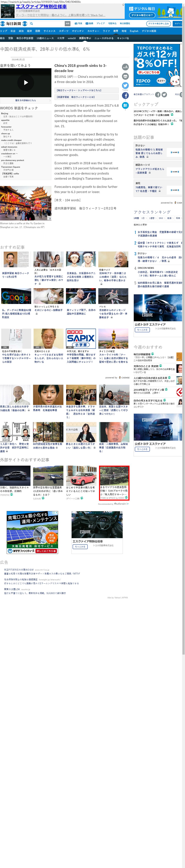Screen dimensions: 185x868
Task: Switch ranking to 1週間 tab
Action: 152,218
